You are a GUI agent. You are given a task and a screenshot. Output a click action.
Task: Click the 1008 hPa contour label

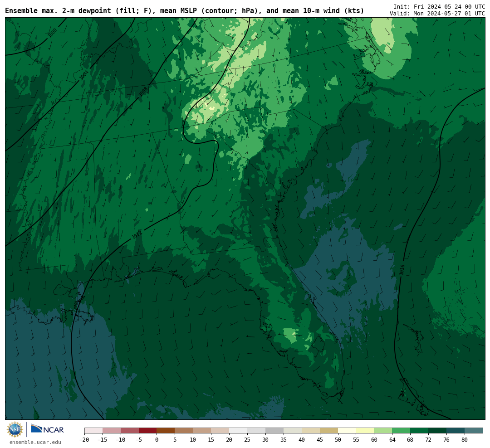(x=143, y=91)
